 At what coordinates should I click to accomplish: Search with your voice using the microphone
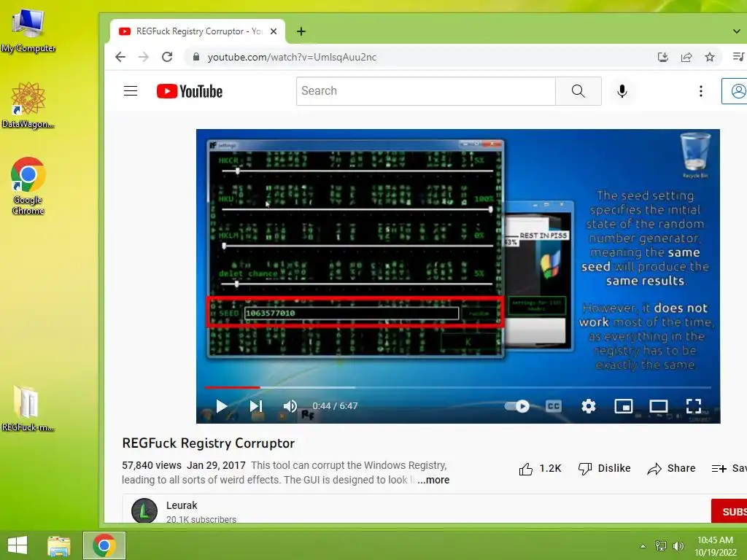point(622,91)
